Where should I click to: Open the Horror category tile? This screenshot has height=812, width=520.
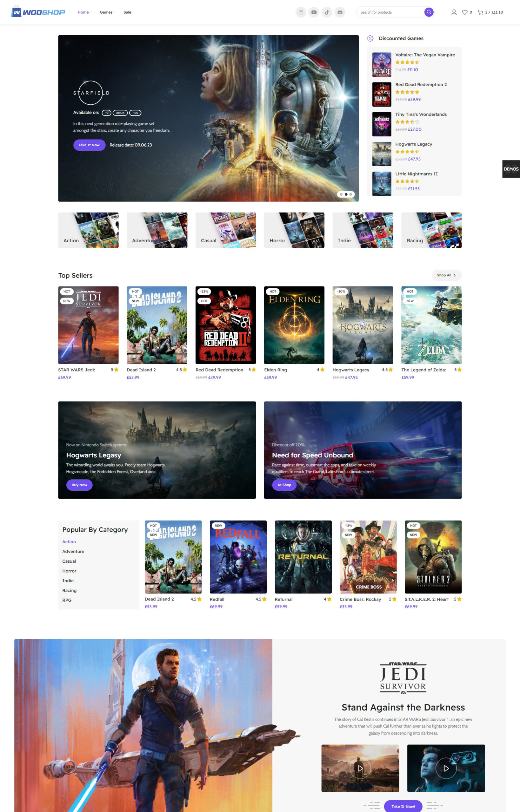294,230
